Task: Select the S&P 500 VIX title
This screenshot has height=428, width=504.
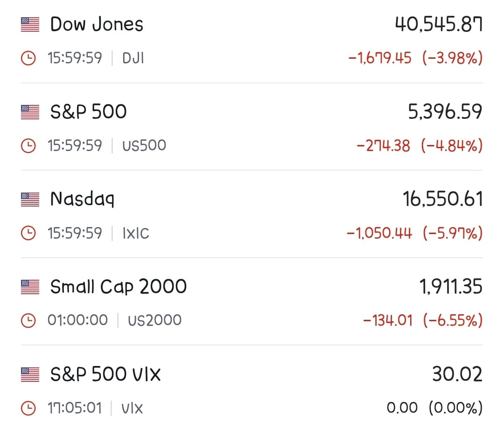Action: [x=105, y=374]
